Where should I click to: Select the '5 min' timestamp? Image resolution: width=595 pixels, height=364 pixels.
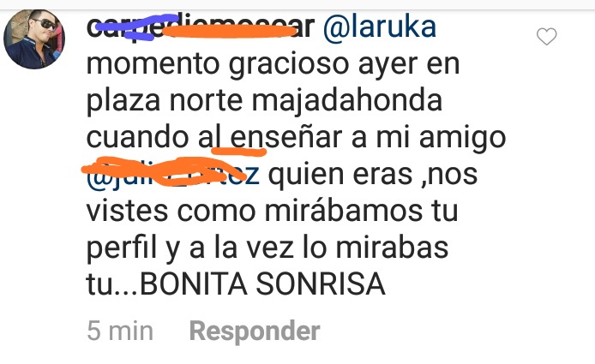coord(120,331)
